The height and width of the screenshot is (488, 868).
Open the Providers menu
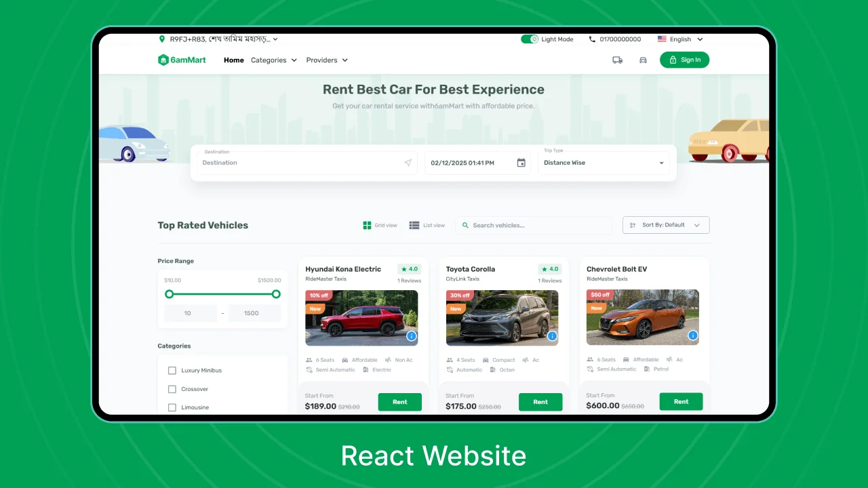click(x=326, y=60)
